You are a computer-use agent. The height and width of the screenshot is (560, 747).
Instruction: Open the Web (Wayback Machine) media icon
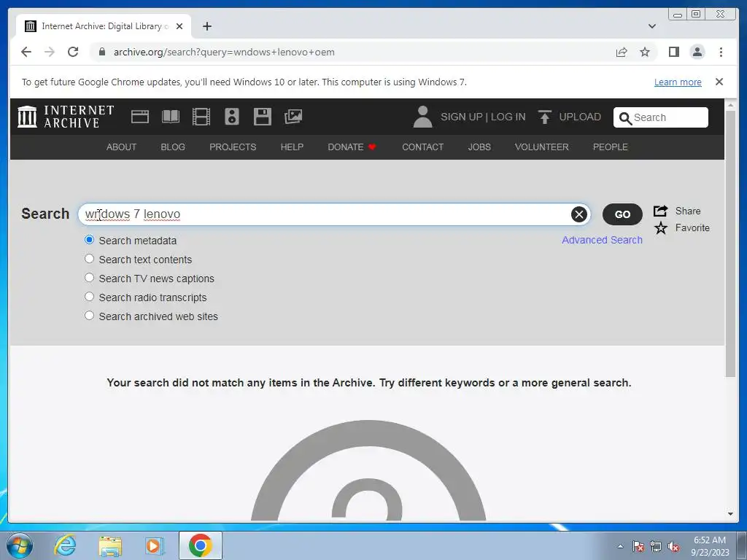pyautogui.click(x=139, y=117)
